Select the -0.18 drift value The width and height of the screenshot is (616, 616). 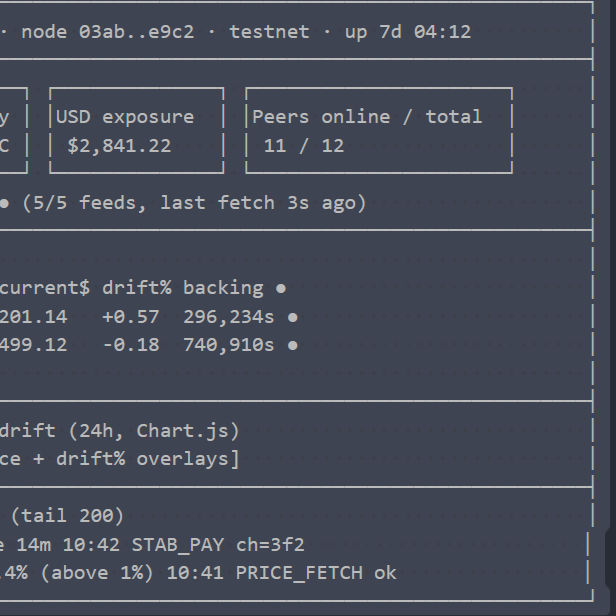click(x=131, y=345)
